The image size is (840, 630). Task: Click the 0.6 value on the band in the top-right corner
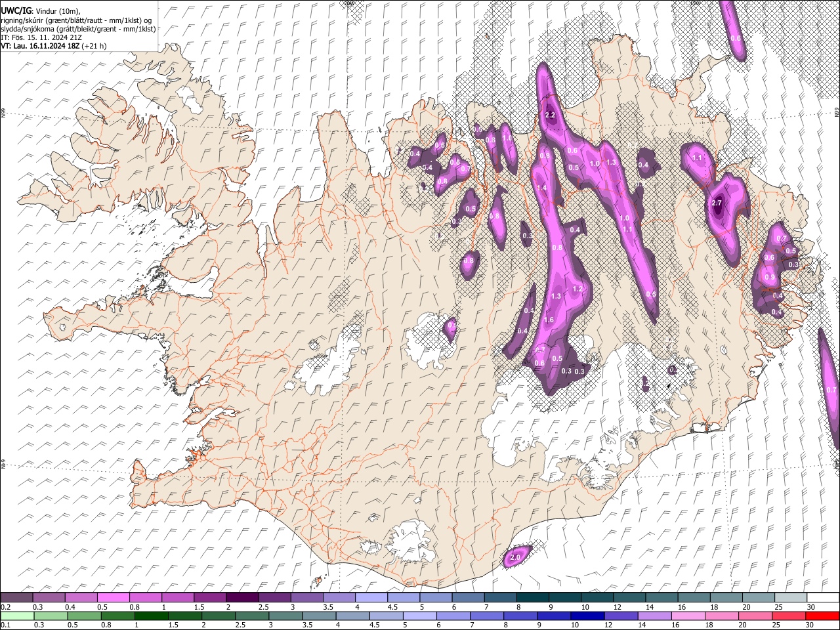[x=736, y=38]
